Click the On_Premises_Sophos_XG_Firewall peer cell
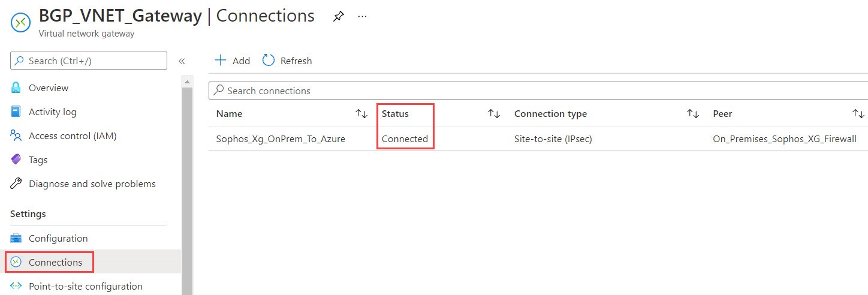The width and height of the screenshot is (868, 295). 784,139
